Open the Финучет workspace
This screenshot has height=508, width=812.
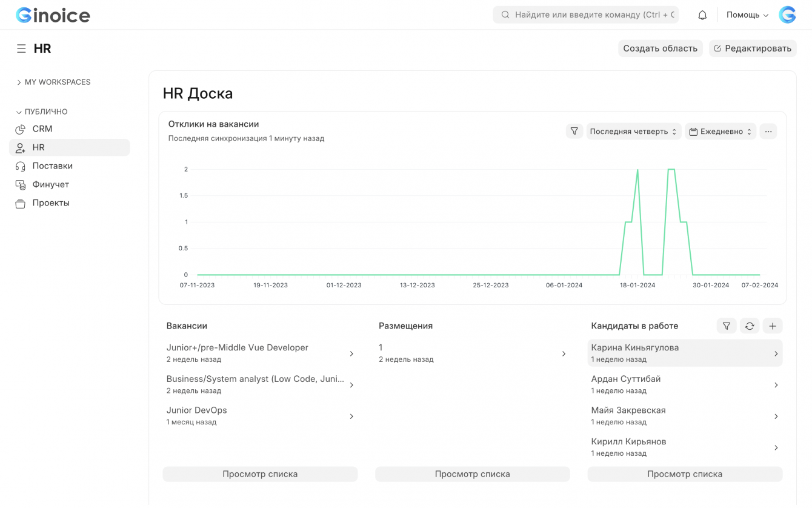click(50, 184)
